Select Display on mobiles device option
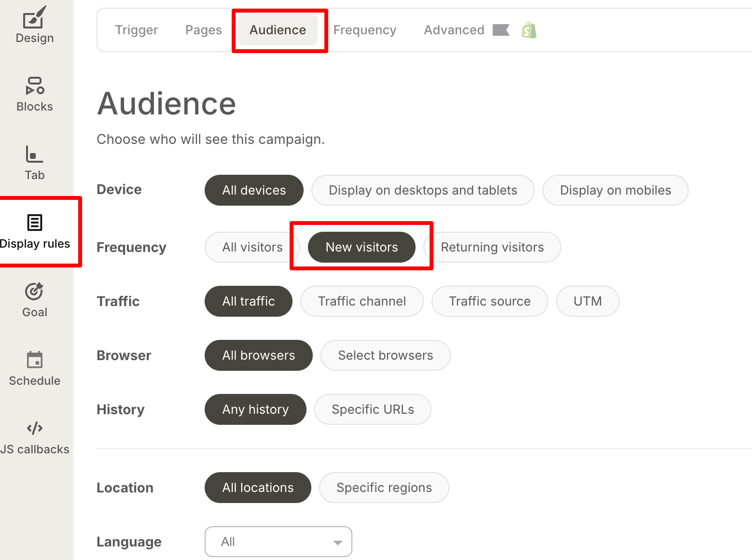 pyautogui.click(x=615, y=190)
